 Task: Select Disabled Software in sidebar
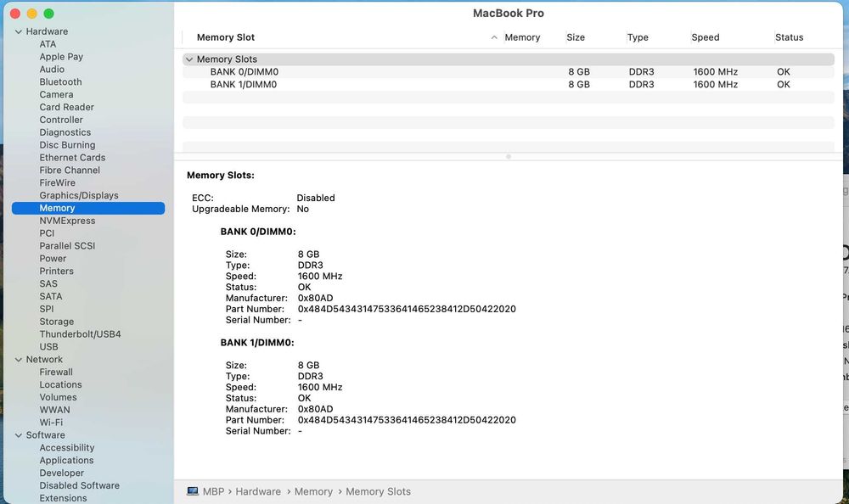pyautogui.click(x=80, y=485)
